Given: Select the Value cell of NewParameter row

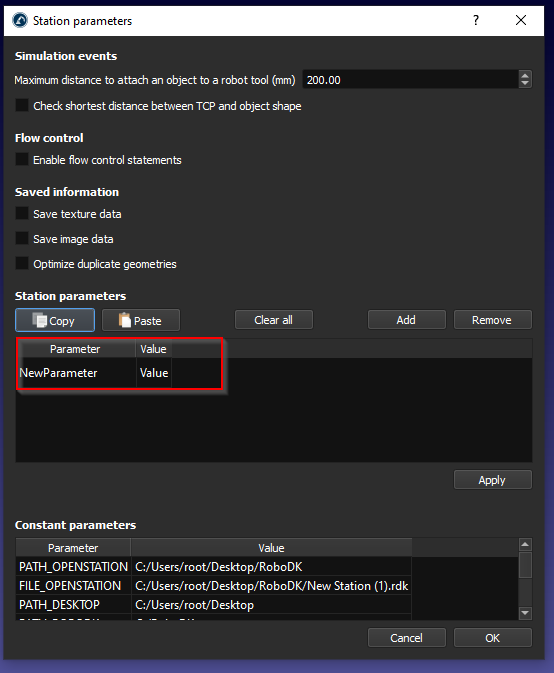Looking at the screenshot, I should (x=154, y=373).
